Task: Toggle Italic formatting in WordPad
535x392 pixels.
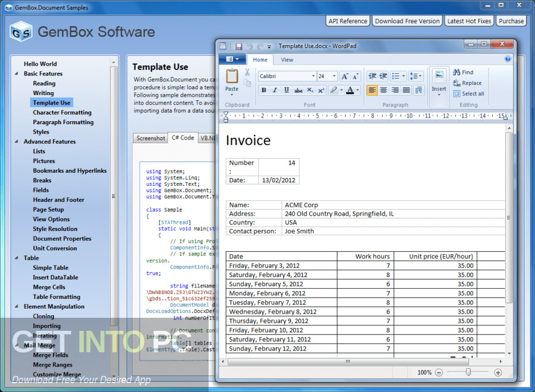Action: click(275, 90)
